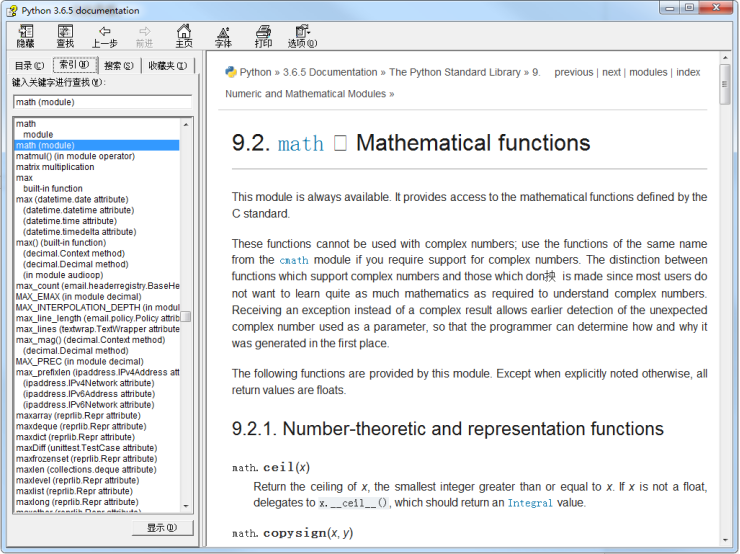Screen dimensions: 740x554
Task: Click the math.copysign(x, y) function definition
Action: coord(293,533)
